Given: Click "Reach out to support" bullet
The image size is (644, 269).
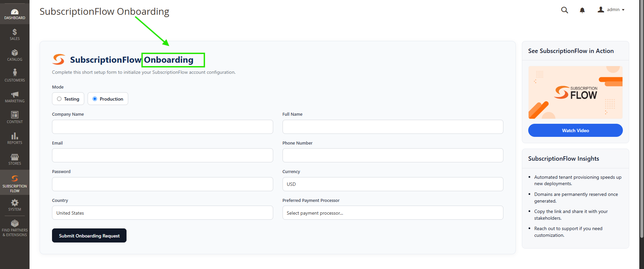Looking at the screenshot, I should 568,232.
